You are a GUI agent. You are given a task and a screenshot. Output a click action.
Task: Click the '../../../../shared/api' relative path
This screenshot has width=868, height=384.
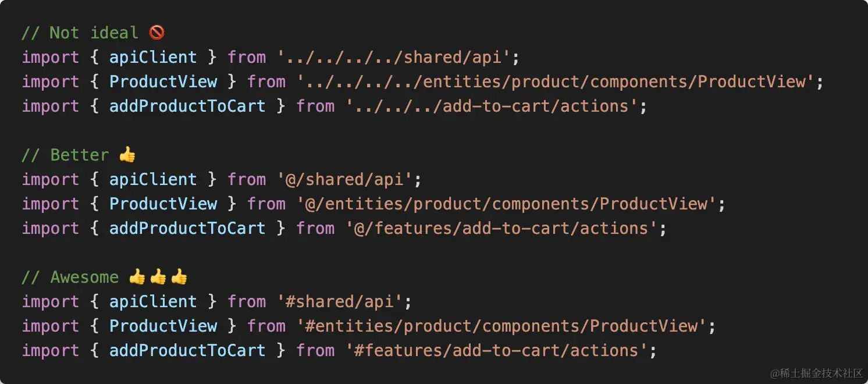tap(393, 57)
